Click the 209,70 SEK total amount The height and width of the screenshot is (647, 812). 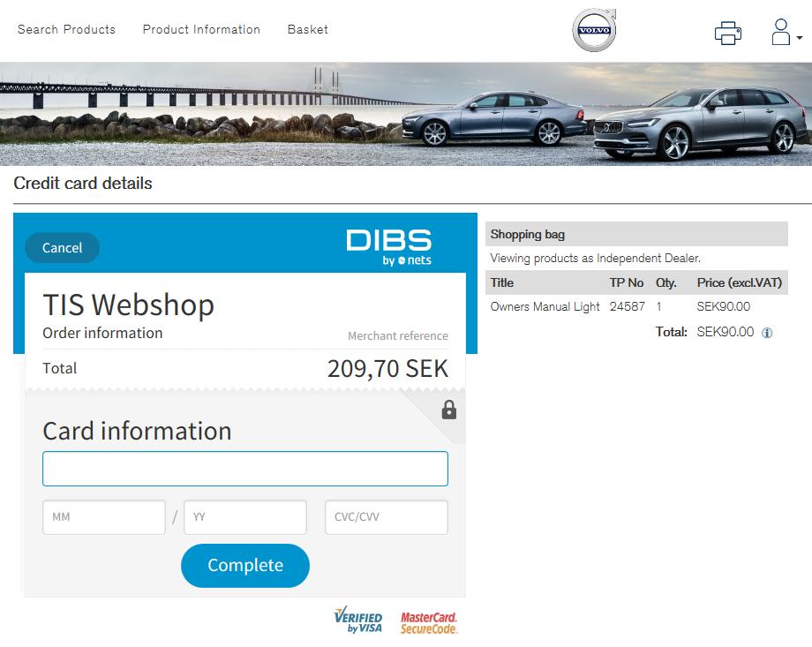387,369
